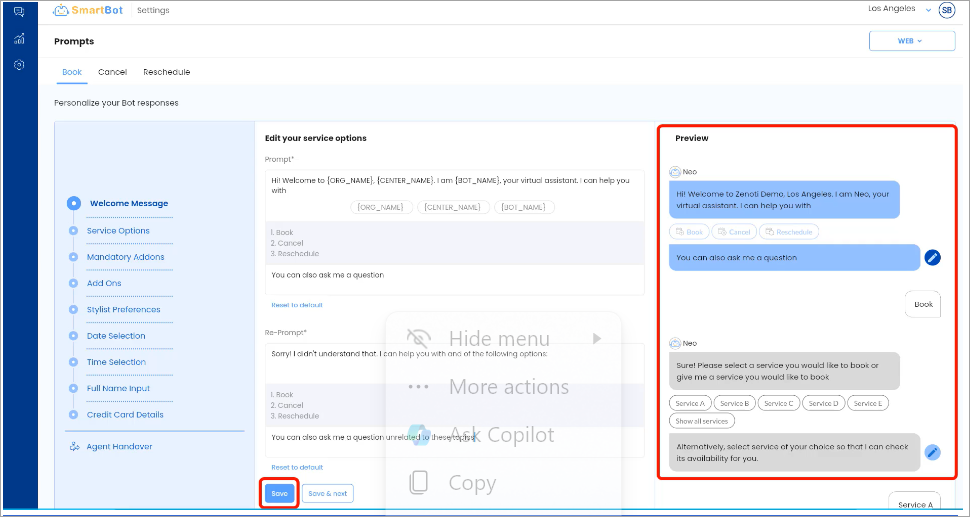Viewport: 970px width, 517px height.
Task: Open the SB user avatar
Action: coord(946,10)
